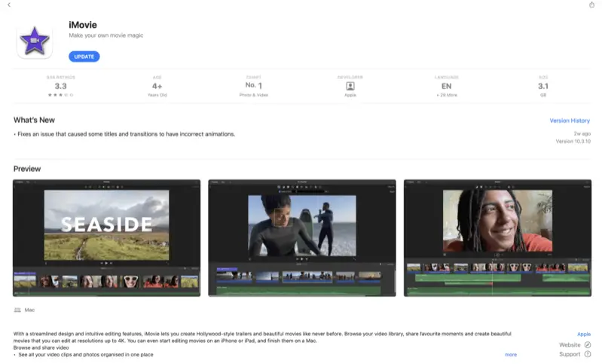This screenshot has height=364, width=602.
Task: Open the share icon at top right
Action: [x=591, y=5]
